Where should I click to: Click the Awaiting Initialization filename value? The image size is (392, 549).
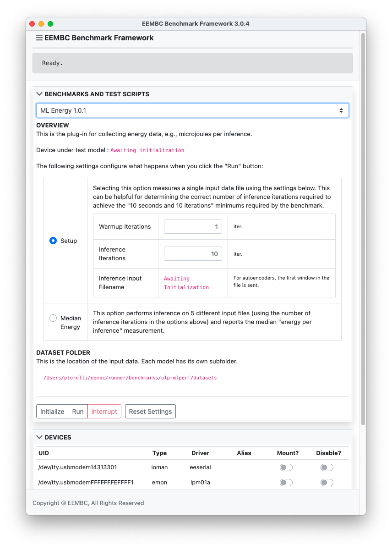(x=186, y=283)
